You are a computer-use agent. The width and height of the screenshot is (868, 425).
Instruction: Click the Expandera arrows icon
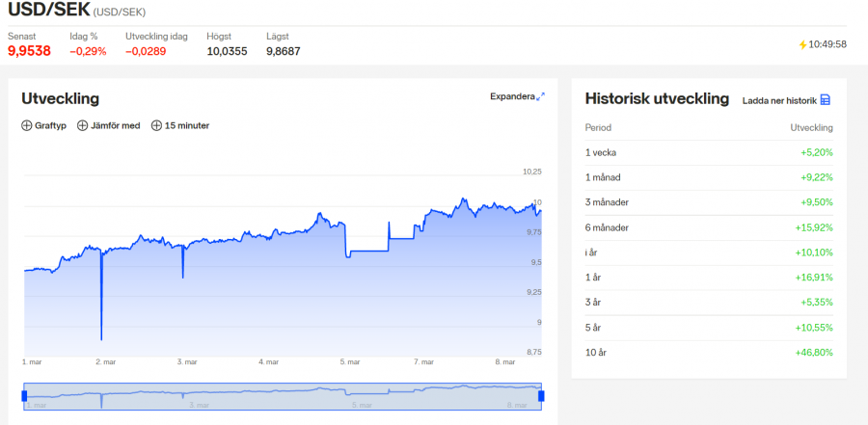point(541,96)
